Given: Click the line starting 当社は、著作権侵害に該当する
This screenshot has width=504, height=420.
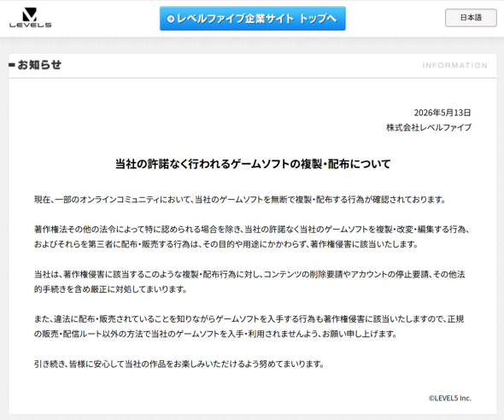Looking at the screenshot, I should click(249, 274).
